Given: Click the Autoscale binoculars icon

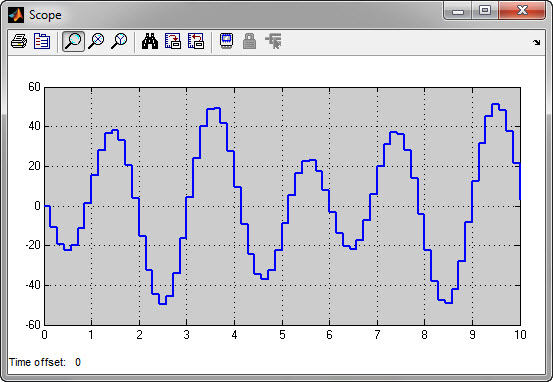Looking at the screenshot, I should [150, 41].
